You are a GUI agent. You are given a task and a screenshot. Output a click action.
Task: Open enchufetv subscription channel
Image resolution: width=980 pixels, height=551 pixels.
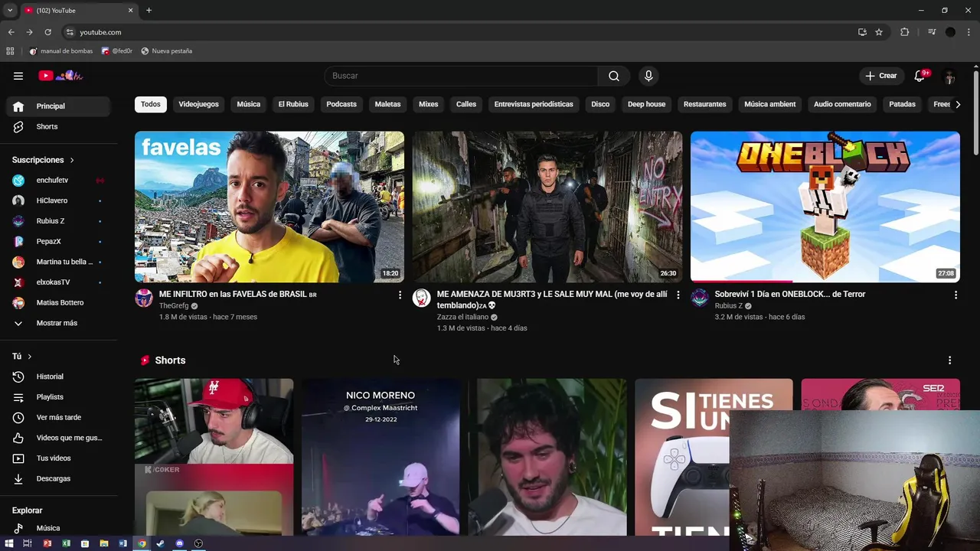coord(58,181)
